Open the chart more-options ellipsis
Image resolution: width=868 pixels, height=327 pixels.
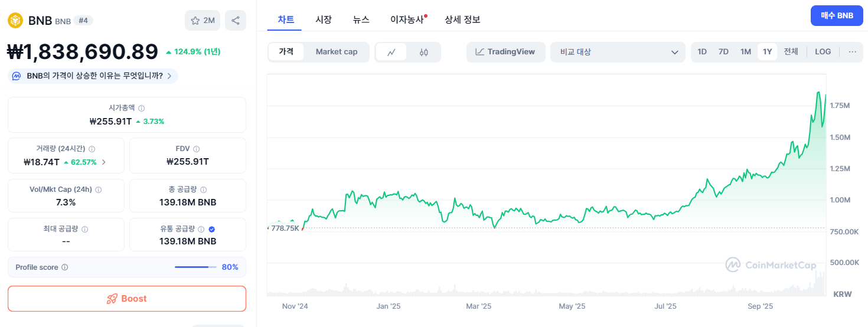click(x=852, y=52)
